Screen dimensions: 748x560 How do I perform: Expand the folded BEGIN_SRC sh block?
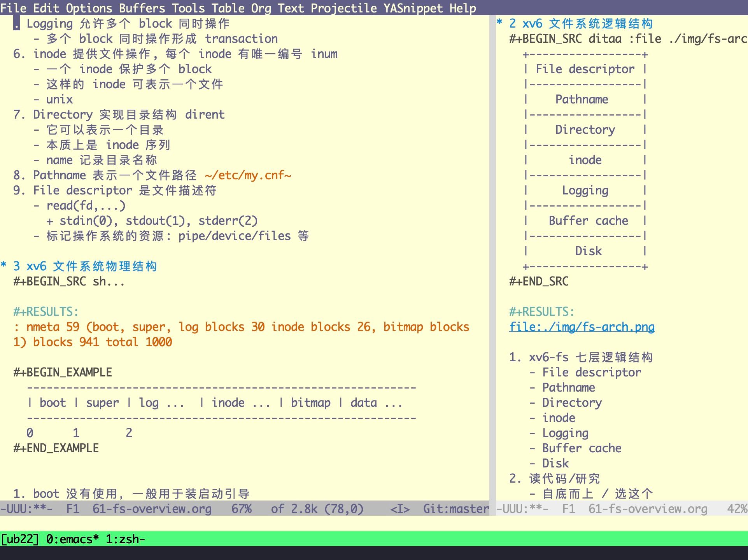tap(69, 281)
